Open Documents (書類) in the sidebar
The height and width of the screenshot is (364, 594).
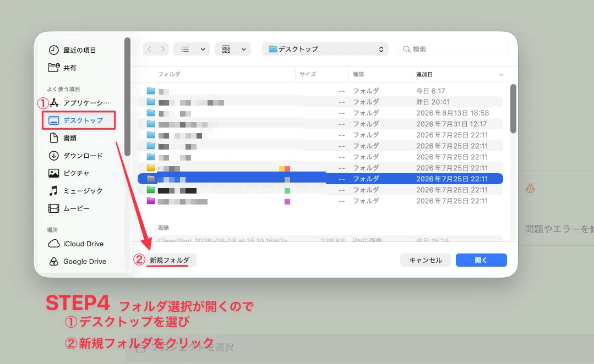[63, 138]
